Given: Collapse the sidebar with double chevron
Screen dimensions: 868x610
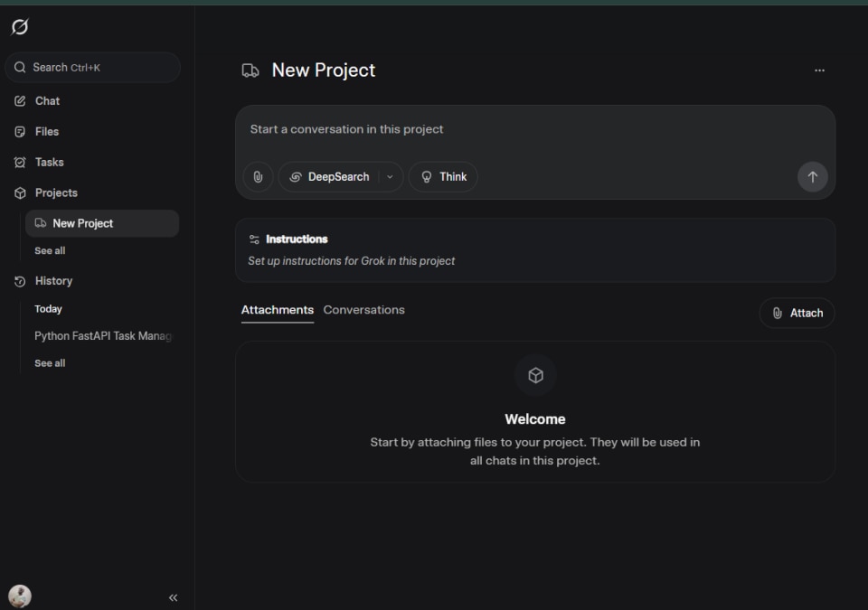Looking at the screenshot, I should pos(173,597).
